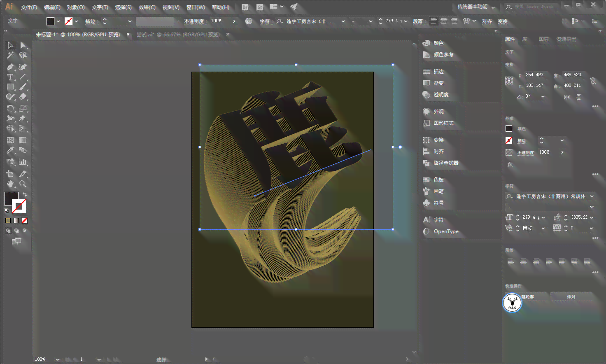Activate the Type (T) tool
The height and width of the screenshot is (364, 606).
[x=10, y=77]
